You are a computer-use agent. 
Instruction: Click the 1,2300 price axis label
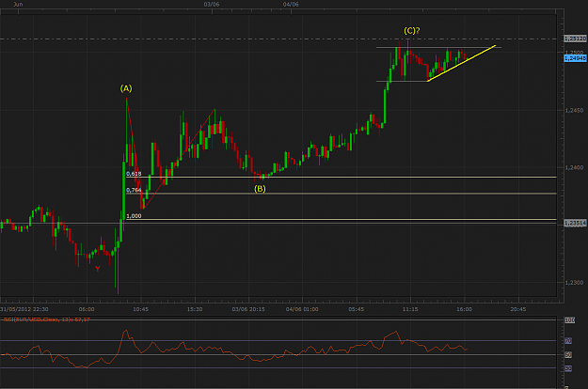point(574,283)
